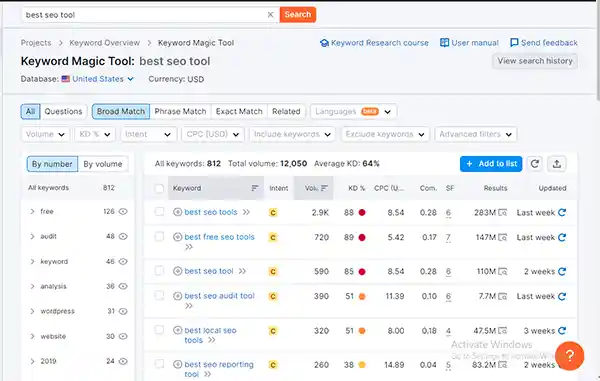Toggle eye icon for free group

click(123, 211)
